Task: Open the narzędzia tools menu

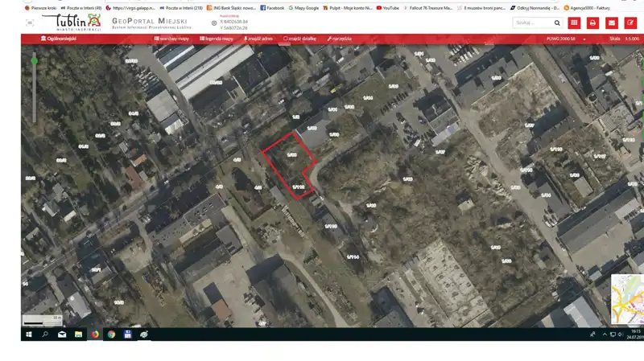Action: click(339, 39)
